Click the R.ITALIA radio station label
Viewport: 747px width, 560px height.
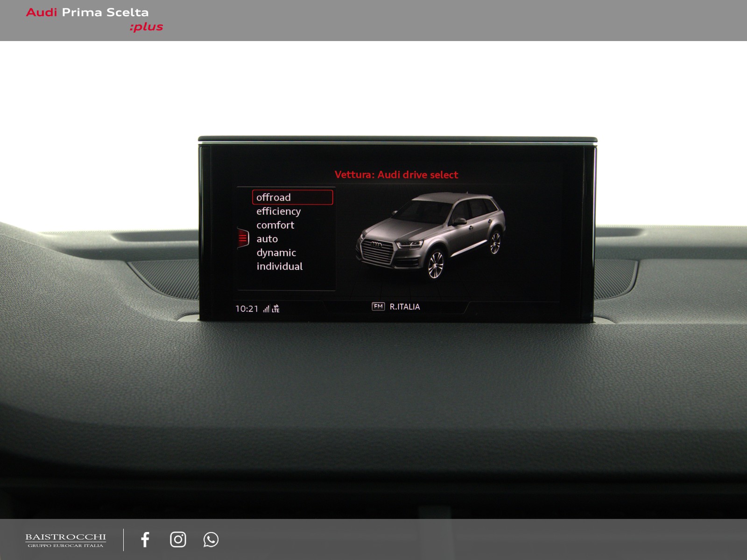click(x=405, y=307)
